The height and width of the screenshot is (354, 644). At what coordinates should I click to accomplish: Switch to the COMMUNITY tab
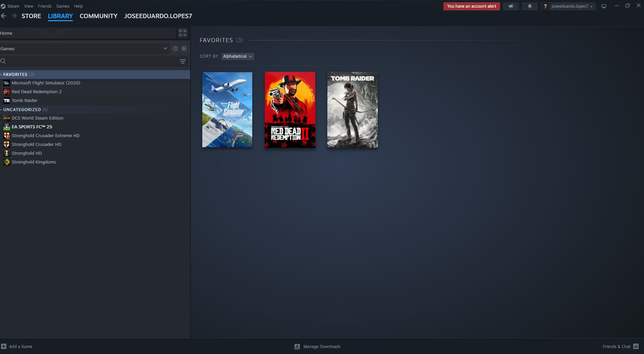pos(99,16)
